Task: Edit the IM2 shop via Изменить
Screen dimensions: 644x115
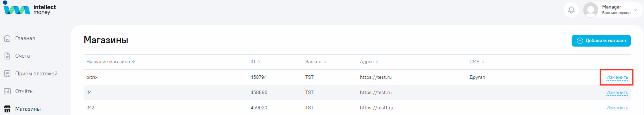Action: point(617,108)
